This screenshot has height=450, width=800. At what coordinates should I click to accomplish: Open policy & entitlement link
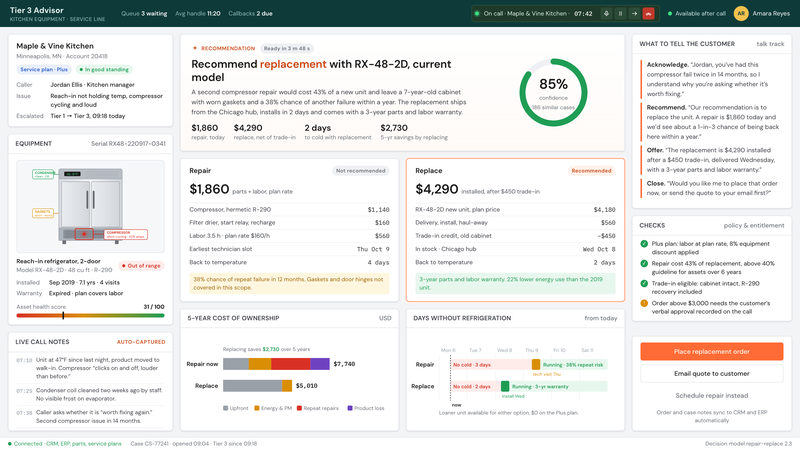click(754, 226)
